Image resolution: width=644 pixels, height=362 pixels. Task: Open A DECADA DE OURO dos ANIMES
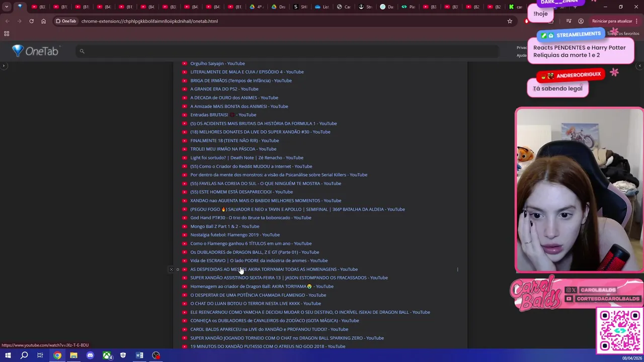pos(234,98)
